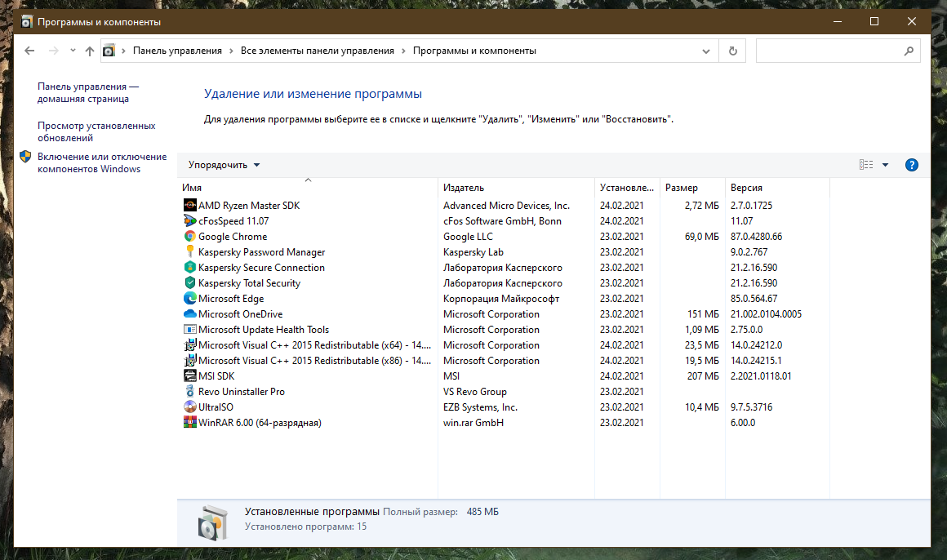Click the Kaspersky Secure Connection icon
The height and width of the screenshot is (560, 947).
[189, 268]
